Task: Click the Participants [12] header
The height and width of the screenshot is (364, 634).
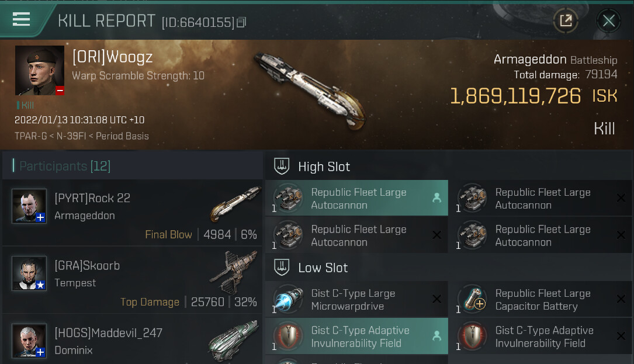Action: click(65, 167)
